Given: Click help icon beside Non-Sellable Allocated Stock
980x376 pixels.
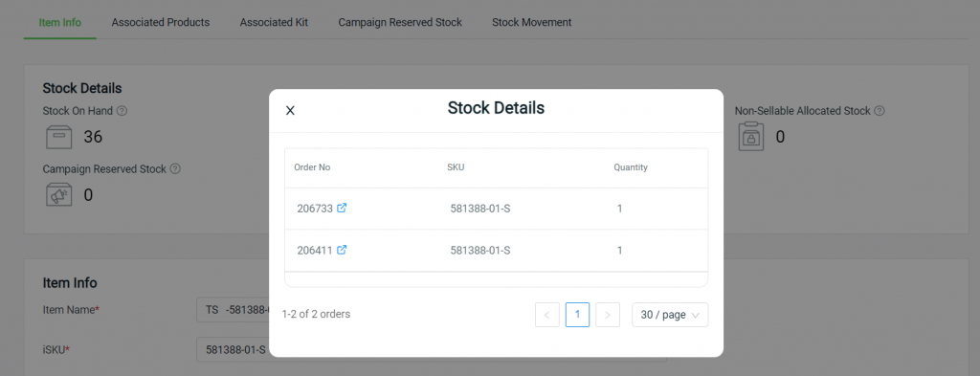Looking at the screenshot, I should [880, 111].
